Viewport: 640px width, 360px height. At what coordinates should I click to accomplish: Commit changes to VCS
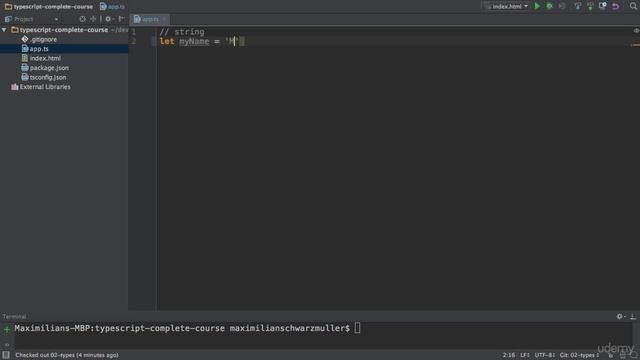click(x=590, y=6)
